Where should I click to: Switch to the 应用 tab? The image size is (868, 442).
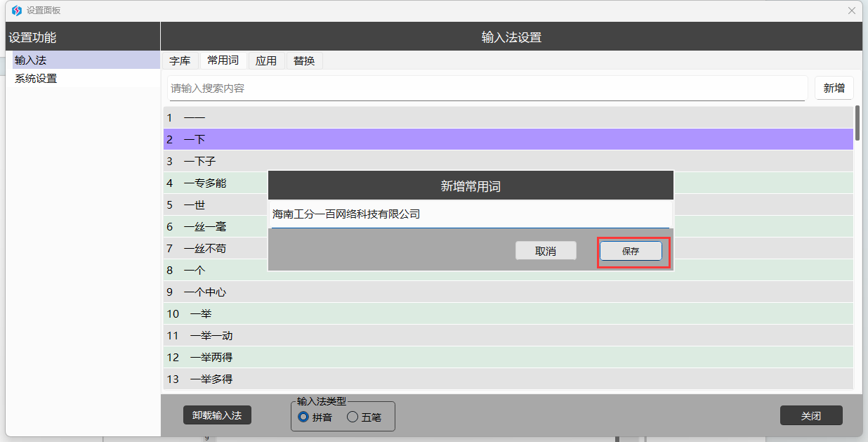tap(266, 61)
